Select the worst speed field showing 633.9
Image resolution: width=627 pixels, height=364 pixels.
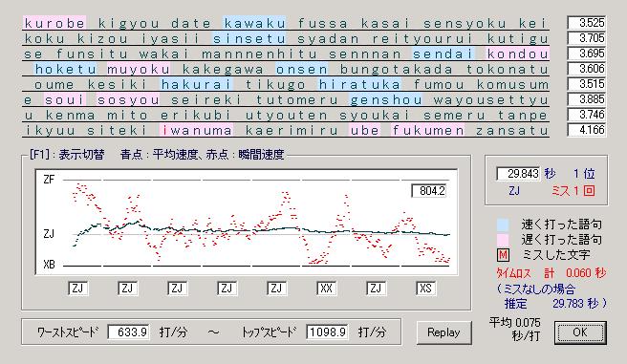pos(128,332)
